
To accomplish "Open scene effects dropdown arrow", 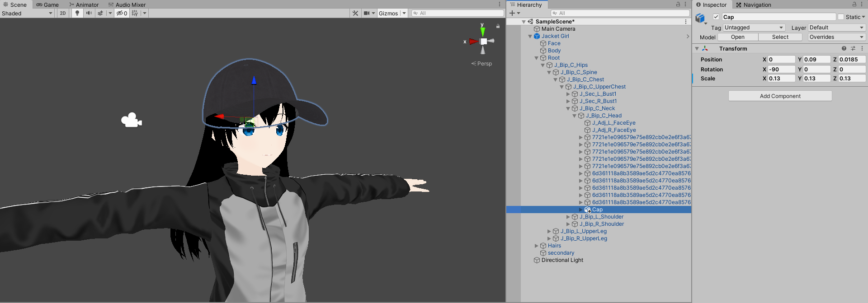I will (110, 13).
